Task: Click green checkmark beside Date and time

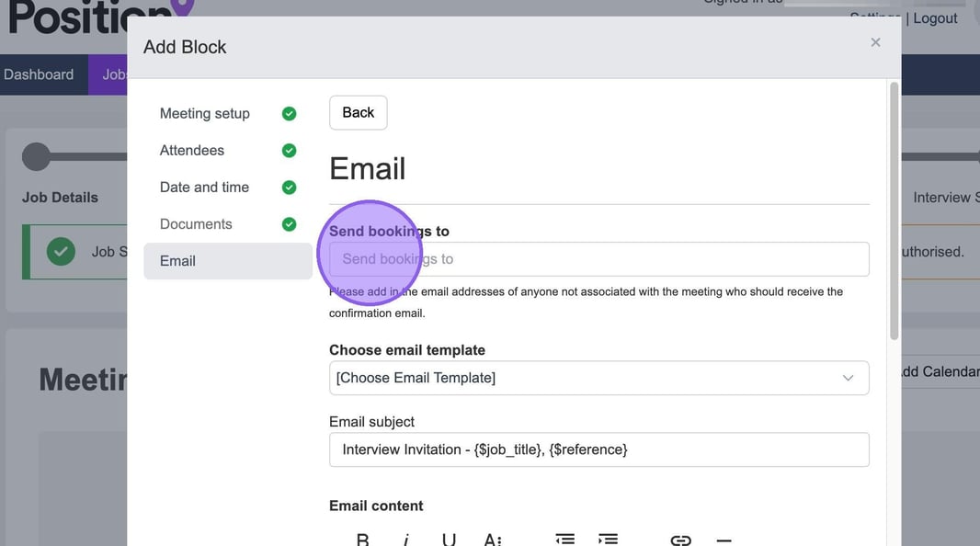Action: pyautogui.click(x=289, y=188)
